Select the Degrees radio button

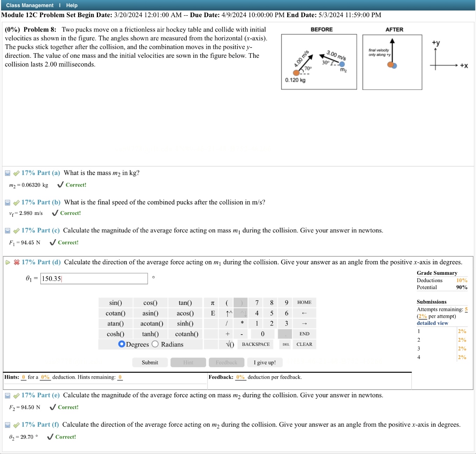tap(122, 344)
